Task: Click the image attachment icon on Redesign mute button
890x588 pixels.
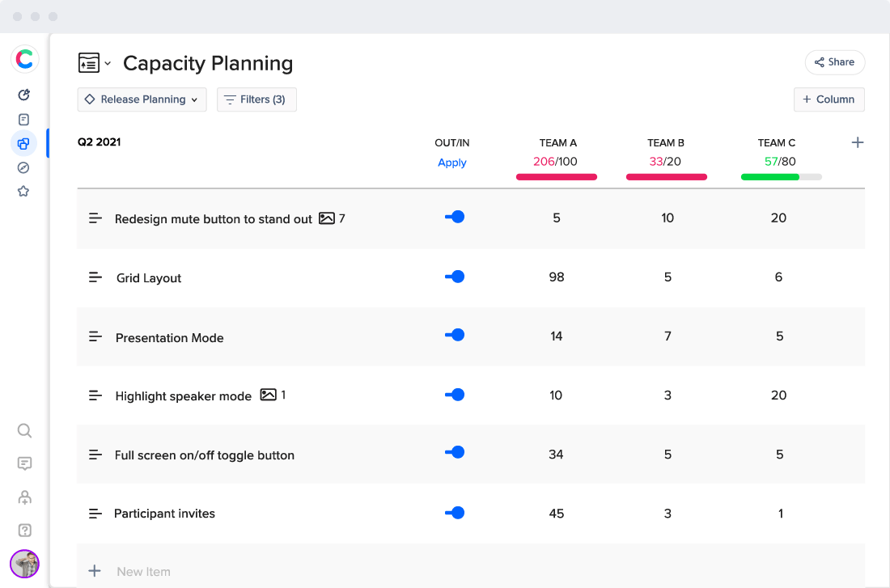Action: pyautogui.click(x=327, y=218)
